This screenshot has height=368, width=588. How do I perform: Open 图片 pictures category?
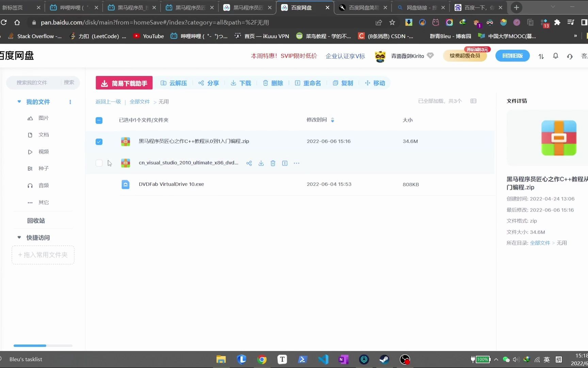(x=38, y=118)
